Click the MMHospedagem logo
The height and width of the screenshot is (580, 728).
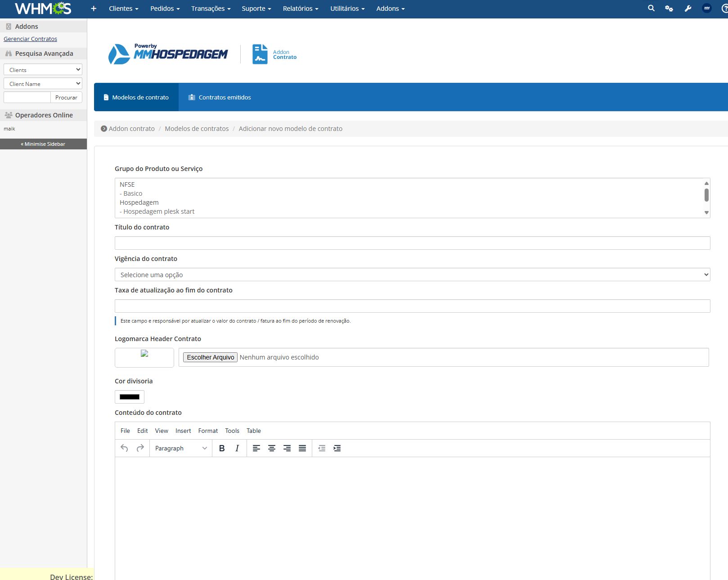168,54
